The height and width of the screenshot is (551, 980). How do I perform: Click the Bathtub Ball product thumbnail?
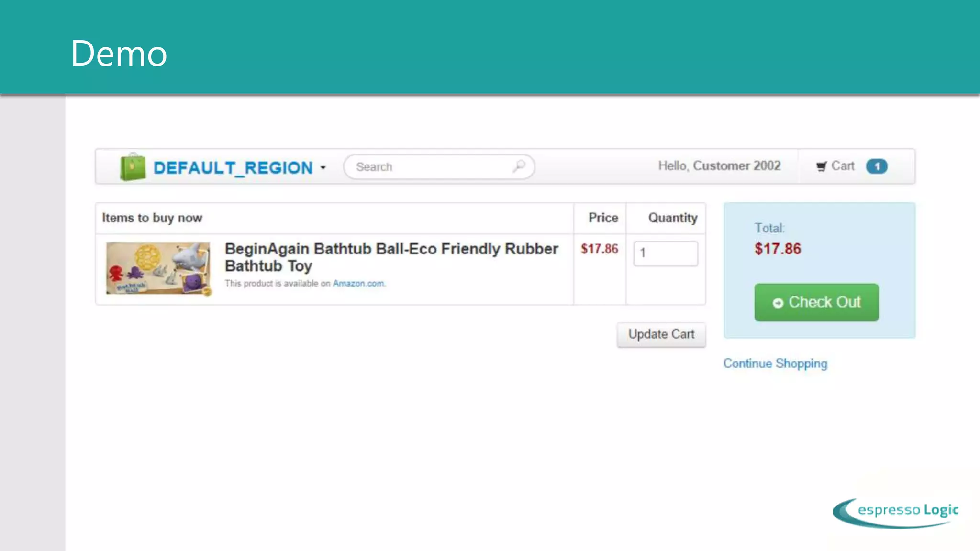[158, 268]
